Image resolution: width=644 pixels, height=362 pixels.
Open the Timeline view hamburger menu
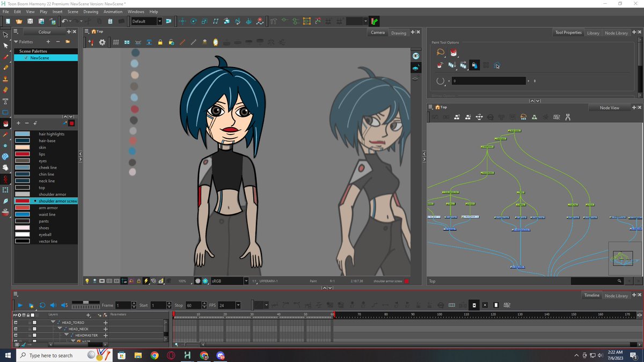click(16, 294)
